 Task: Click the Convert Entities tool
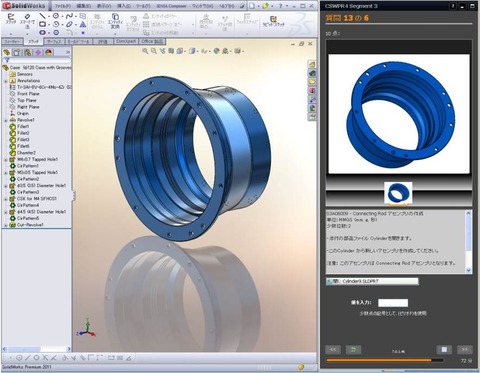click(x=115, y=20)
